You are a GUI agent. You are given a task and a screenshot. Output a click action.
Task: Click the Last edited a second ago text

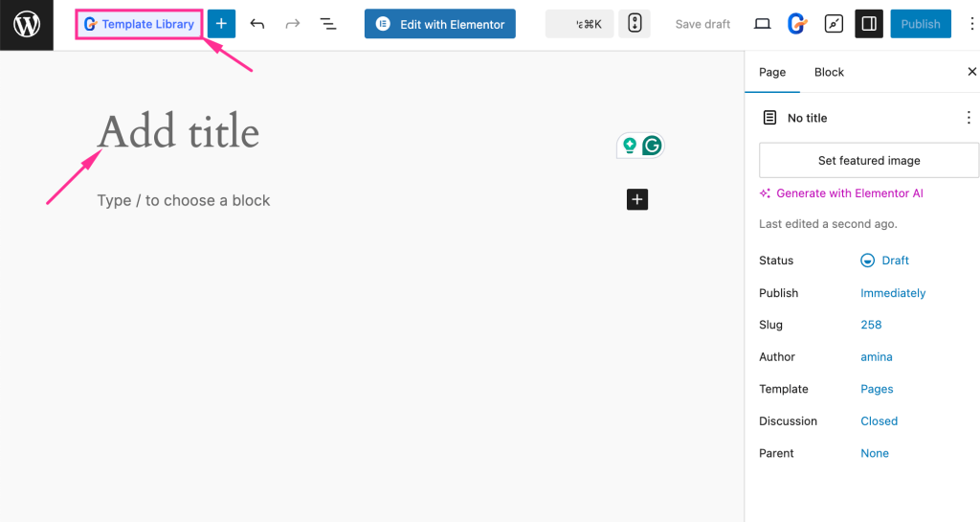pos(828,224)
